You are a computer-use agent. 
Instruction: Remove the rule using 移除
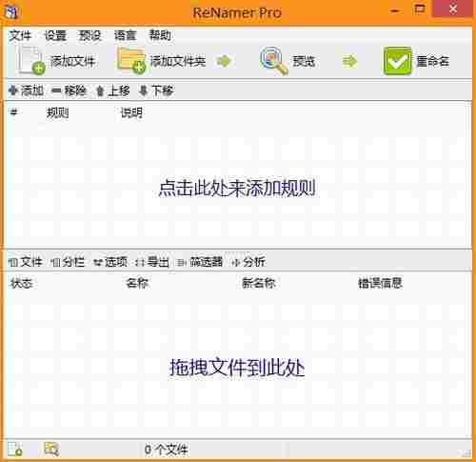tap(69, 90)
